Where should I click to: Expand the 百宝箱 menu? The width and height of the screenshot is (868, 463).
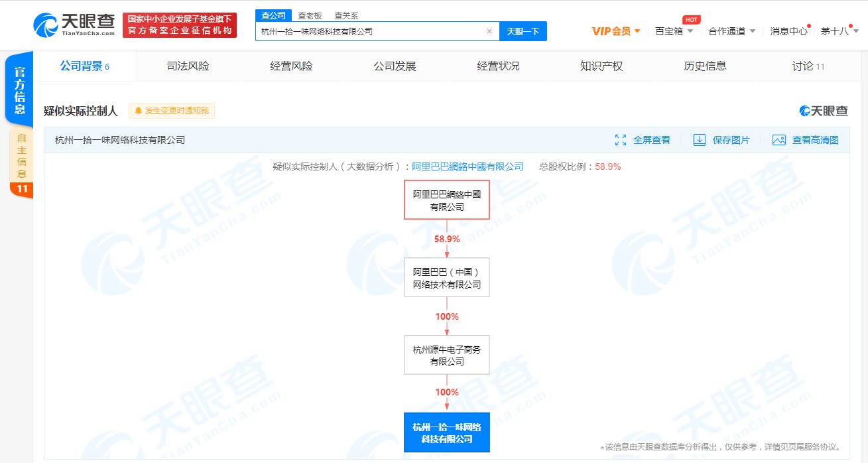674,31
